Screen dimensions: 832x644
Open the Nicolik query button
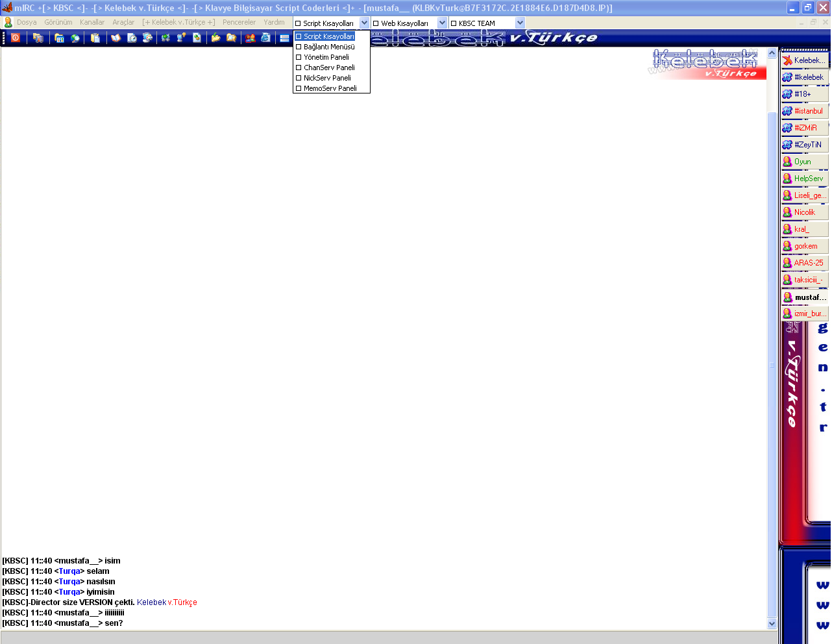pos(805,212)
